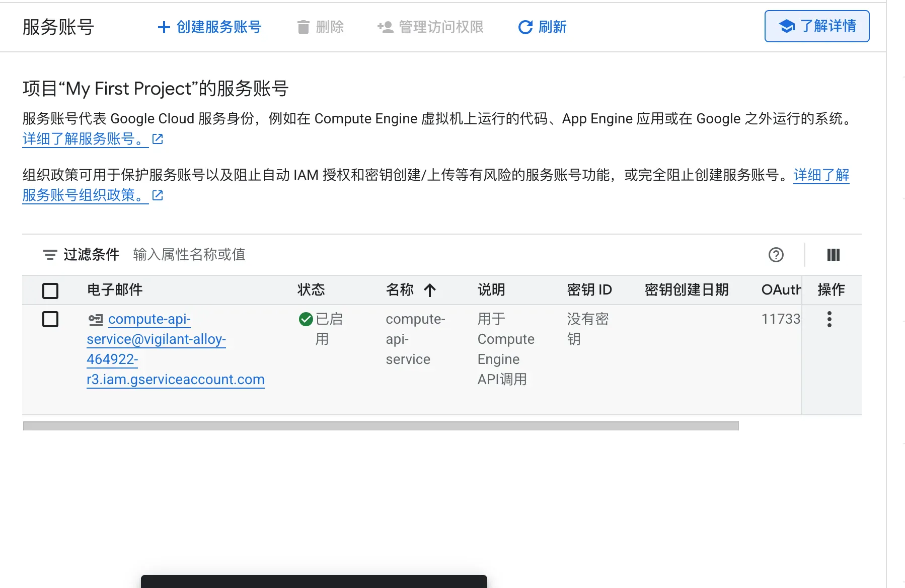Click the column display options icon
Image resolution: width=905 pixels, height=588 pixels.
[833, 255]
